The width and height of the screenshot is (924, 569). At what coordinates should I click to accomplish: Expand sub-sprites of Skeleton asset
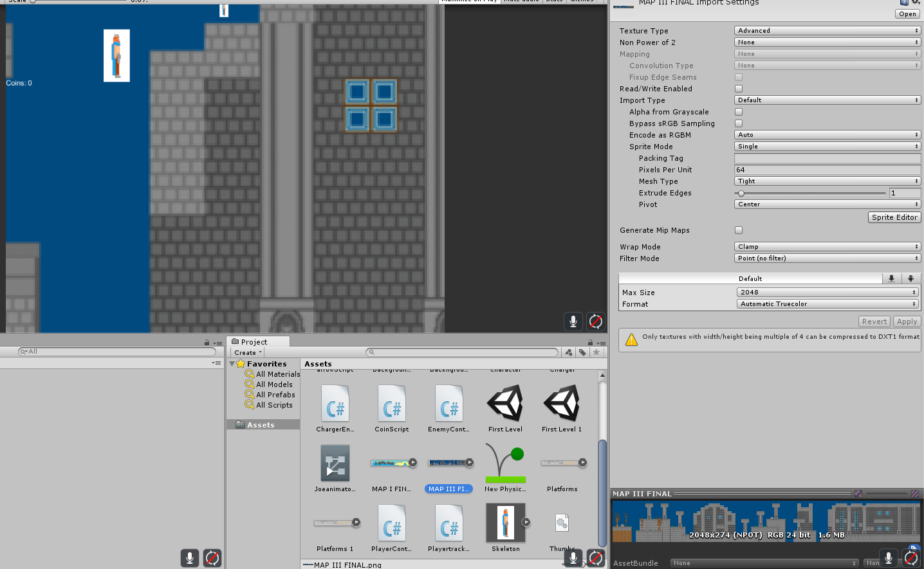(x=526, y=522)
